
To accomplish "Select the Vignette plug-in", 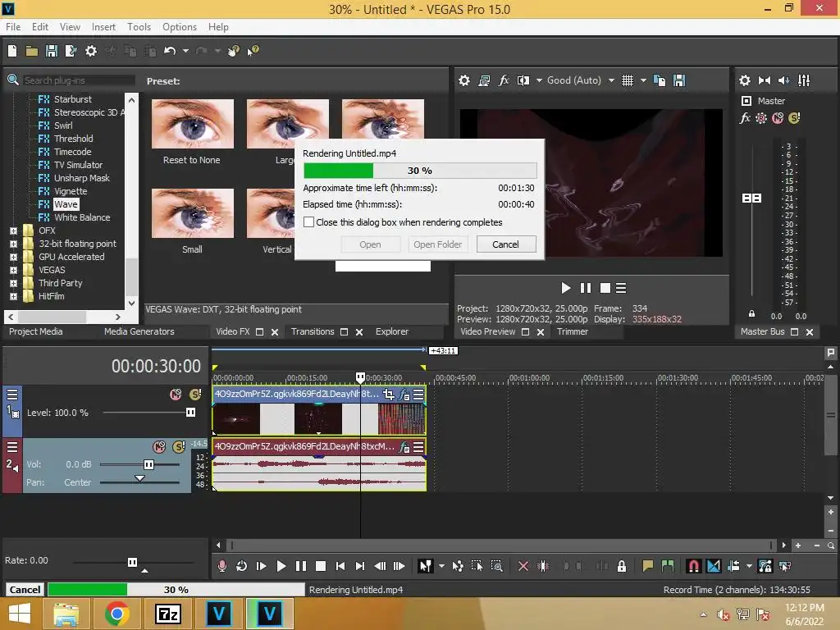I will click(71, 191).
